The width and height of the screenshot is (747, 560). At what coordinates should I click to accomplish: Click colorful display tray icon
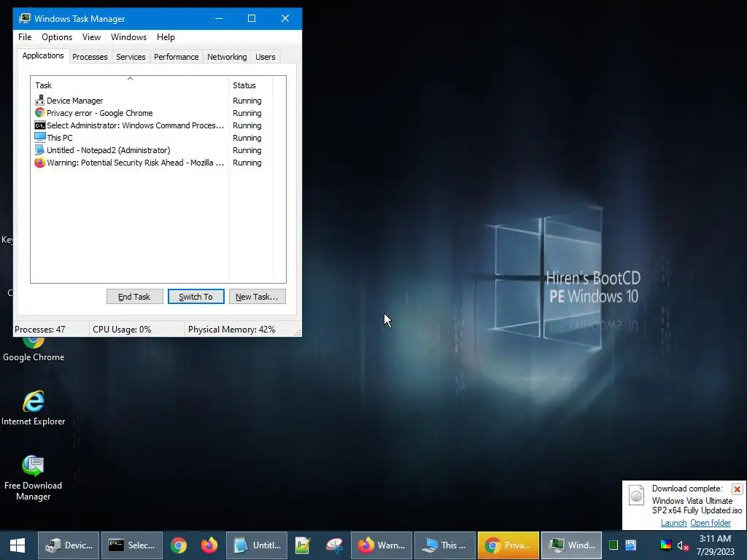click(665, 545)
